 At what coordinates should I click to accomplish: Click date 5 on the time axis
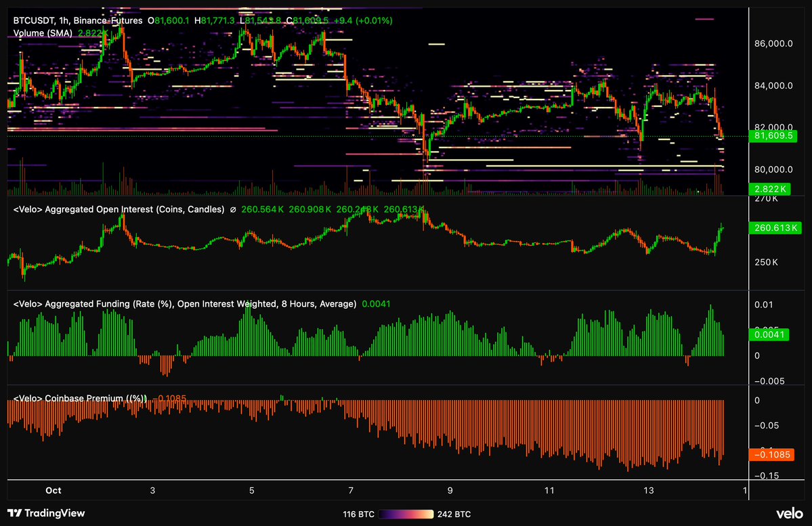point(252,490)
